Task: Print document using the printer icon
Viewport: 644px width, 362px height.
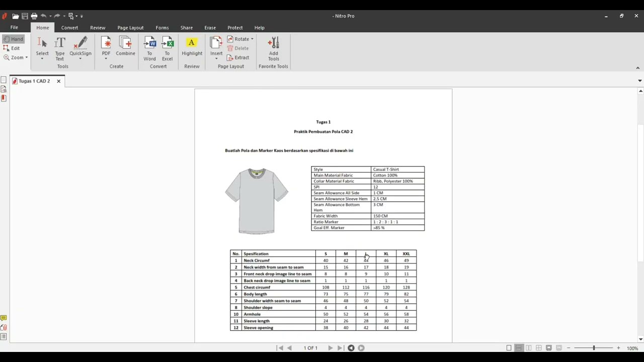Action: (34, 16)
